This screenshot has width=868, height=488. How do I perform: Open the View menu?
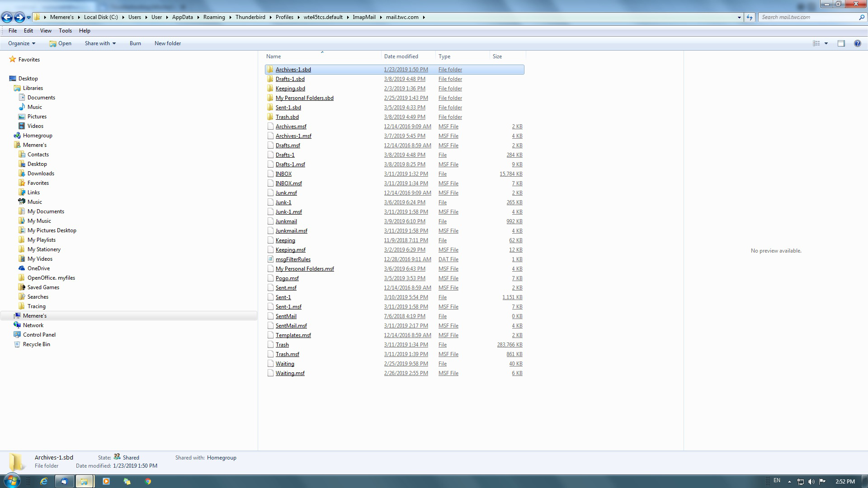46,31
